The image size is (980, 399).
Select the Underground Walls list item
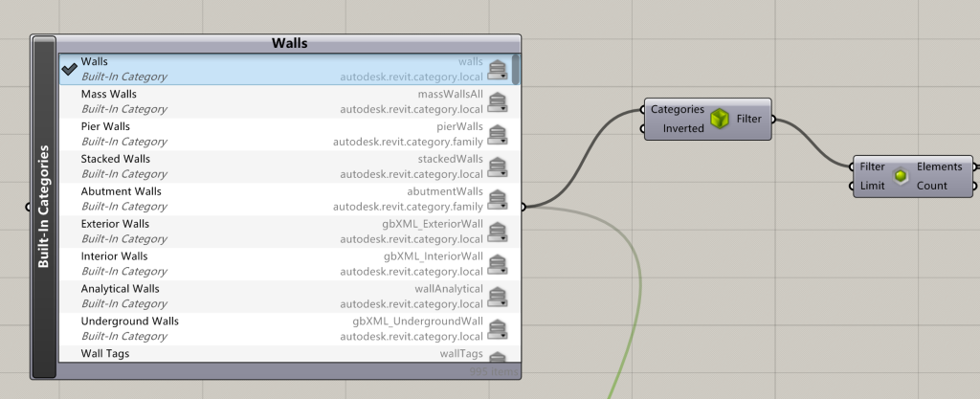[289, 329]
